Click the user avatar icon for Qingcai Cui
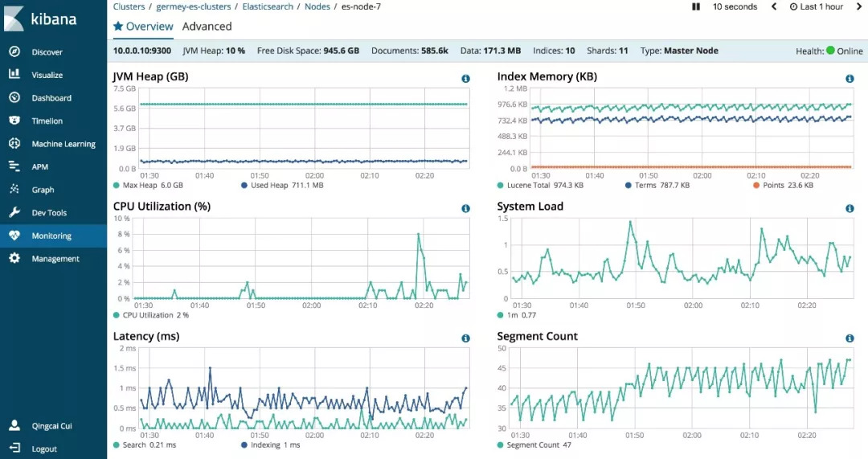The width and height of the screenshot is (868, 459). [x=14, y=425]
